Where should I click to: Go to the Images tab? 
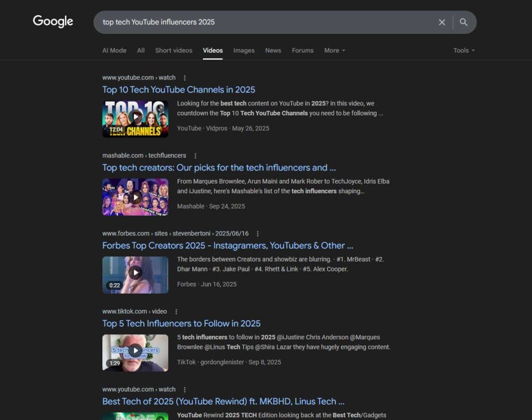coord(244,50)
